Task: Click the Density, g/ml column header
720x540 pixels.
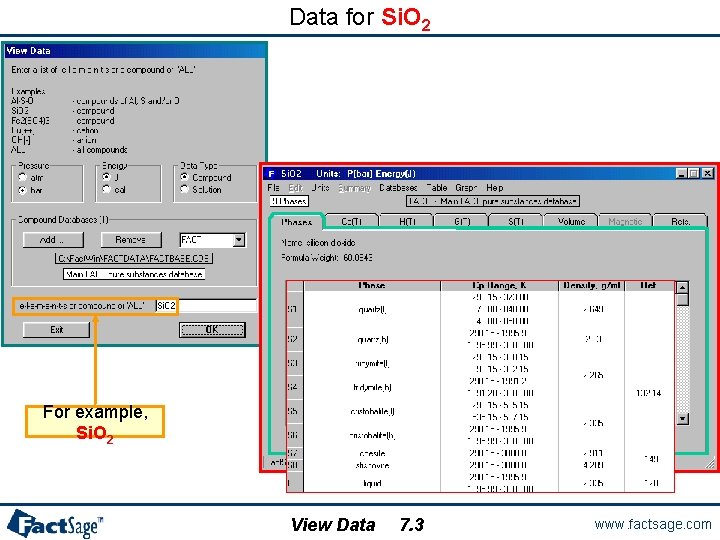Action: click(591, 286)
